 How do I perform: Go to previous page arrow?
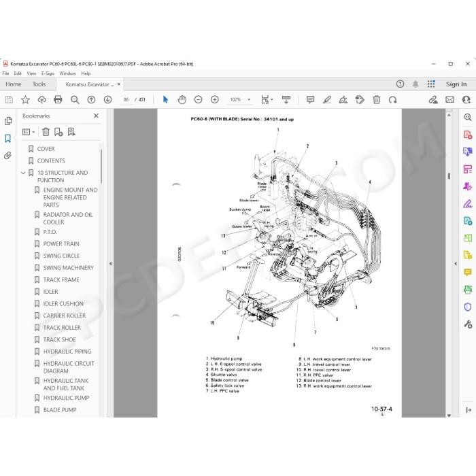coord(91,99)
